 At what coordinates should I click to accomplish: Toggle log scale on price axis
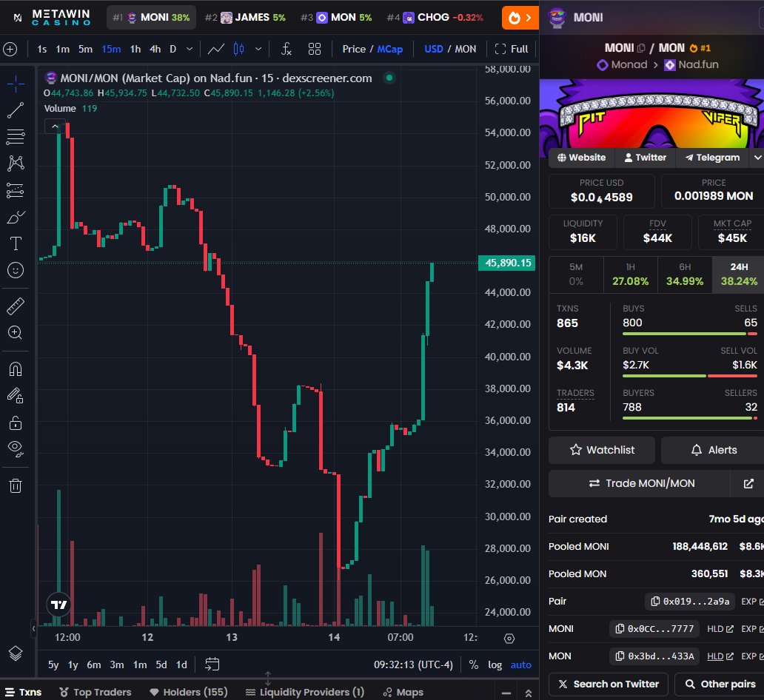(x=495, y=665)
